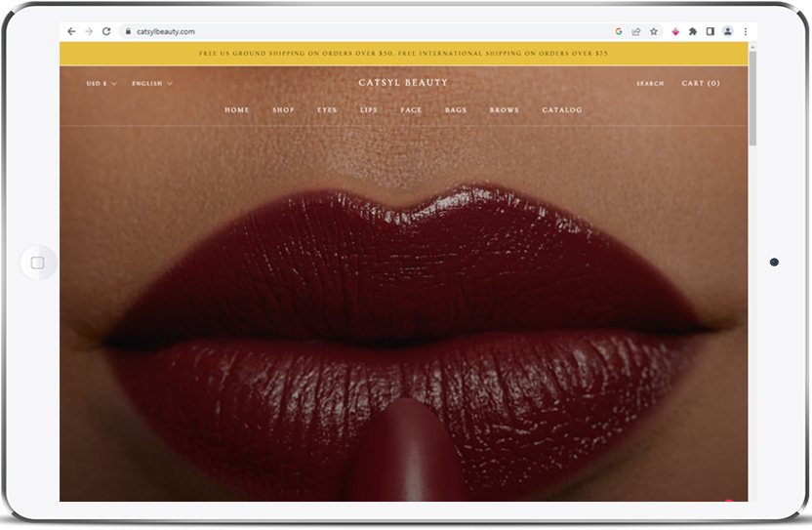The height and width of the screenshot is (530, 812).
Task: Open the extensions puzzle icon
Action: pos(693,31)
